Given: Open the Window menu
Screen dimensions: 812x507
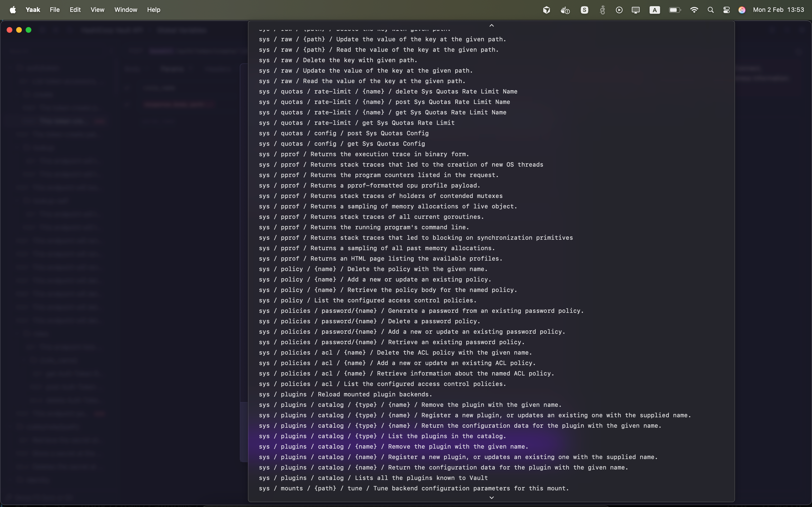Looking at the screenshot, I should tap(126, 10).
